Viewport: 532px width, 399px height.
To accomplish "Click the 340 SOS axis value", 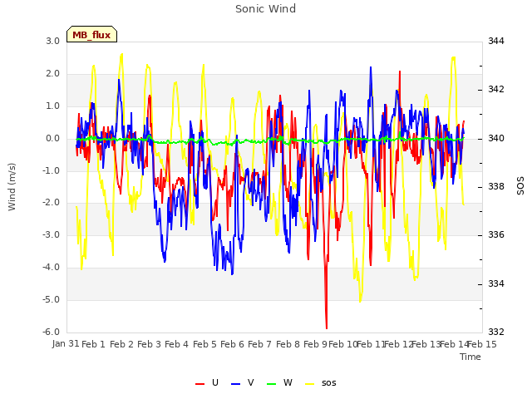I will (496, 139).
